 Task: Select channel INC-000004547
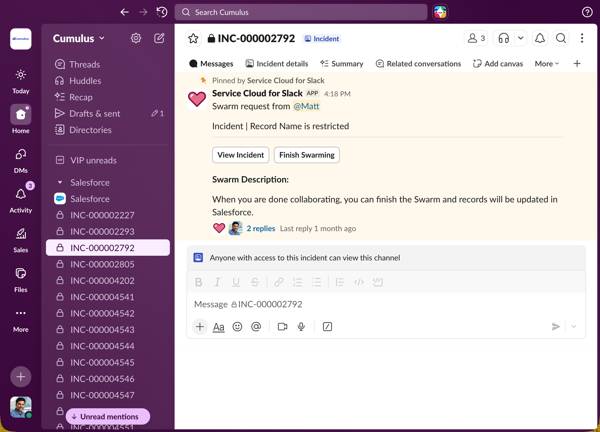coord(108,395)
